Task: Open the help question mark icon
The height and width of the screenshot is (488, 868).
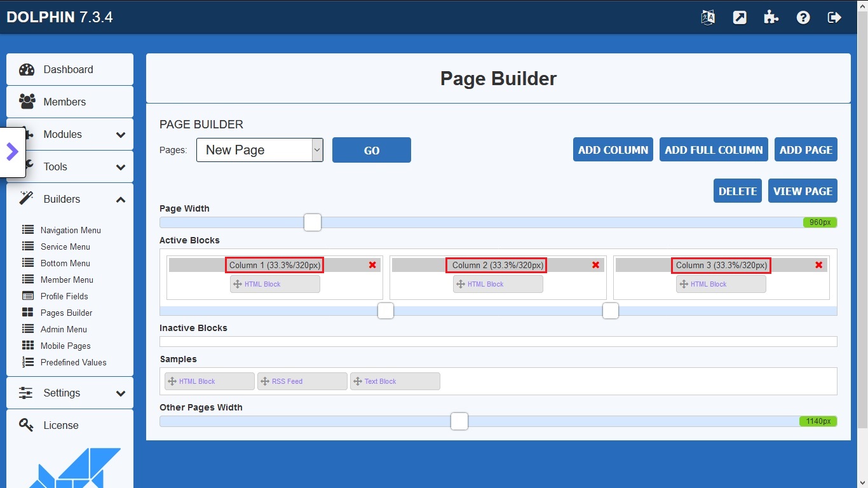Action: [803, 17]
